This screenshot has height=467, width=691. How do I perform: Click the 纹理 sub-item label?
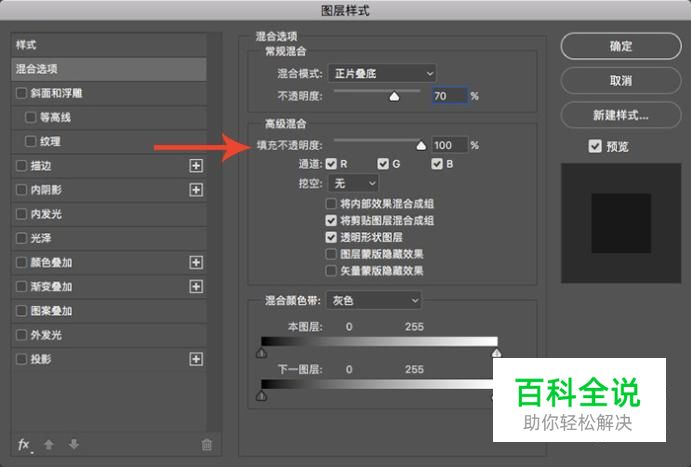tap(50, 141)
